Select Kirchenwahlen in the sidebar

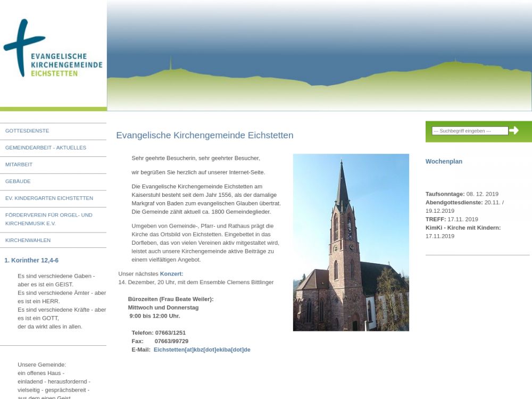[28, 240]
